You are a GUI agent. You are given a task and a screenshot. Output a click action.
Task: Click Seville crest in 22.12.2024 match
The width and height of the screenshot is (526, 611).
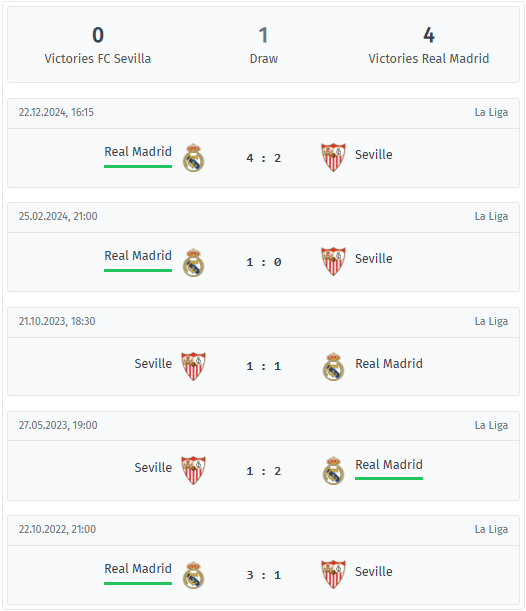coord(333,157)
